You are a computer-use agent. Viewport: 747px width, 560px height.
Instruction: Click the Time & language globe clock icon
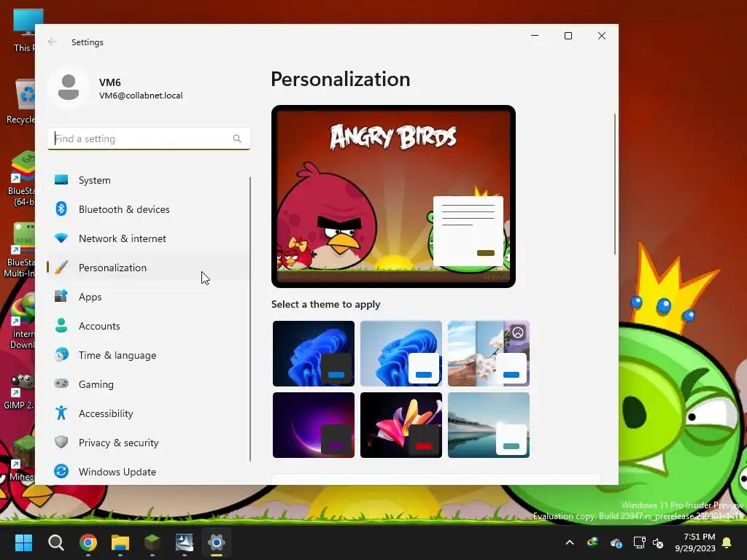61,355
